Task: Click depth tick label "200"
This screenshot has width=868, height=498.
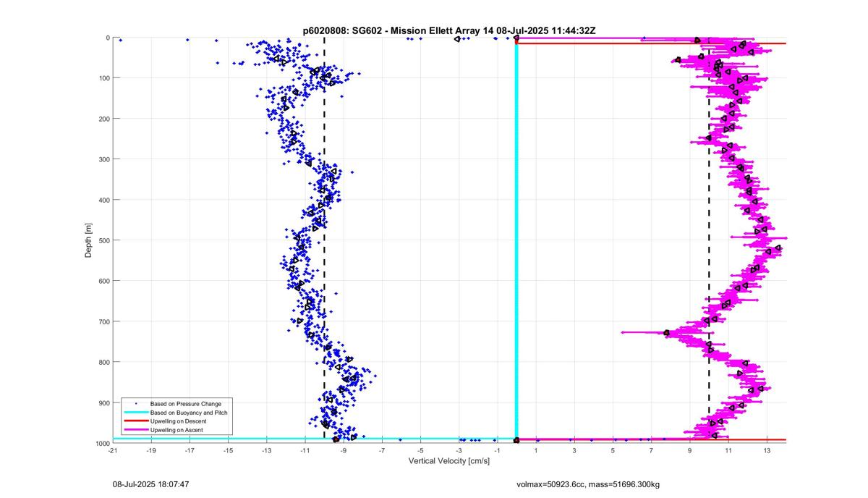Action: point(103,119)
